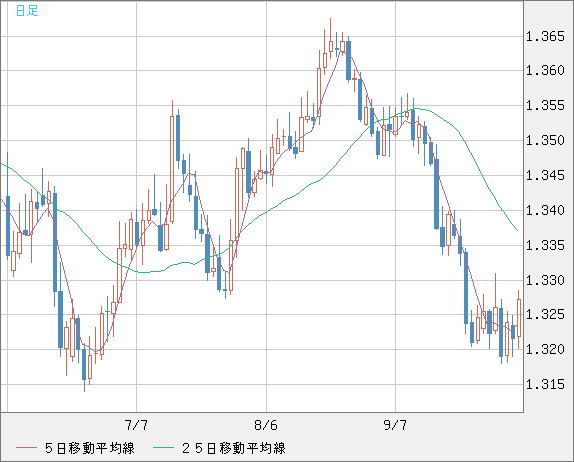
Task: Click the 1.355 price axis label
Action: pyautogui.click(x=545, y=105)
